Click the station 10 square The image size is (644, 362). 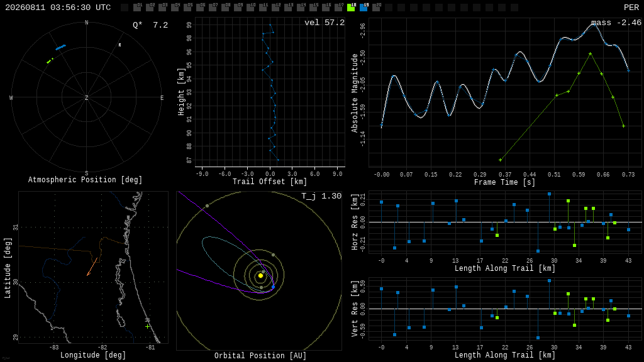point(250,8)
